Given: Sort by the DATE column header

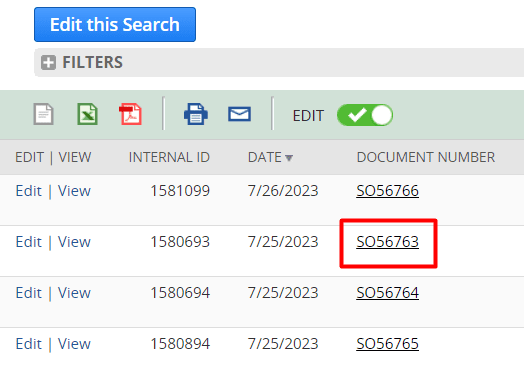Looking at the screenshot, I should 270,157.
